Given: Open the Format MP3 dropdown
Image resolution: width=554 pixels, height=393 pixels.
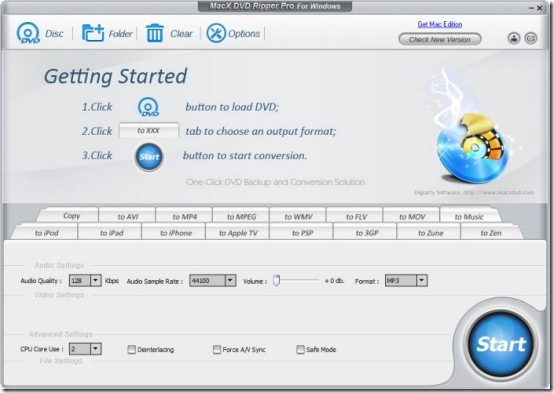Looking at the screenshot, I should click(422, 281).
